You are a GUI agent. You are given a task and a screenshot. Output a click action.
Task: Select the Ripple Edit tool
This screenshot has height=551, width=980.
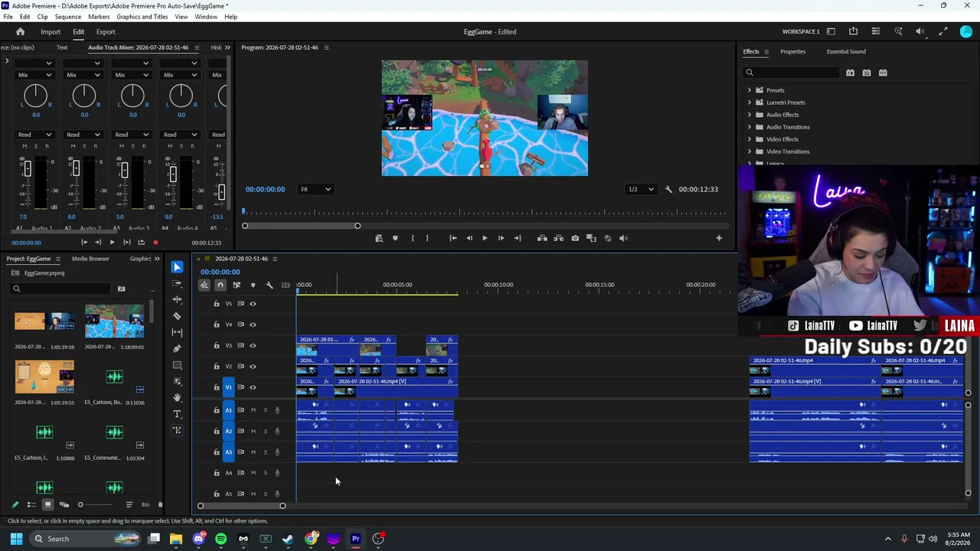click(x=178, y=299)
